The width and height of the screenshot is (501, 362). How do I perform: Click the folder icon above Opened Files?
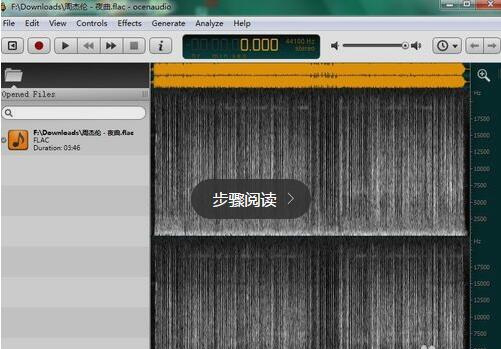coord(14,75)
